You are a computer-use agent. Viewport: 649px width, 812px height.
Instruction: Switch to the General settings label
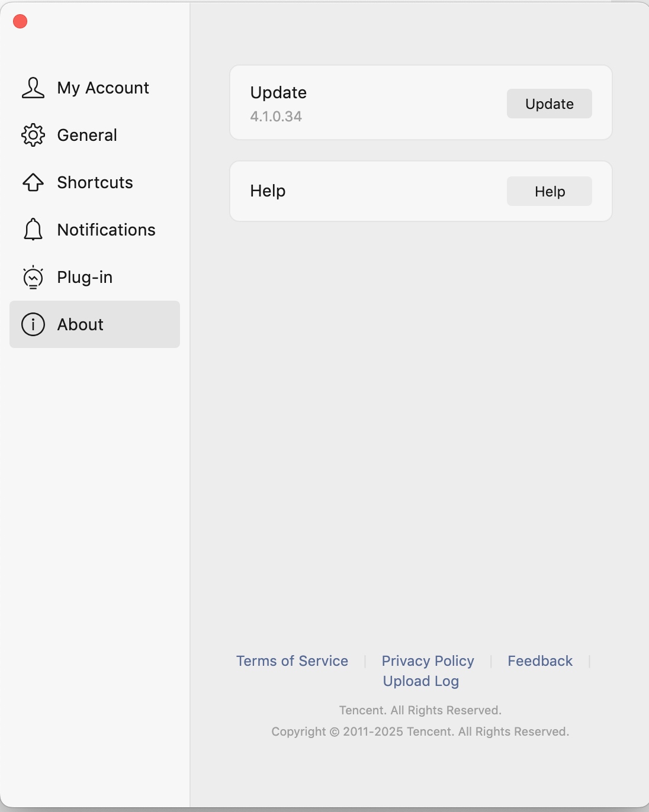pyautogui.click(x=87, y=135)
